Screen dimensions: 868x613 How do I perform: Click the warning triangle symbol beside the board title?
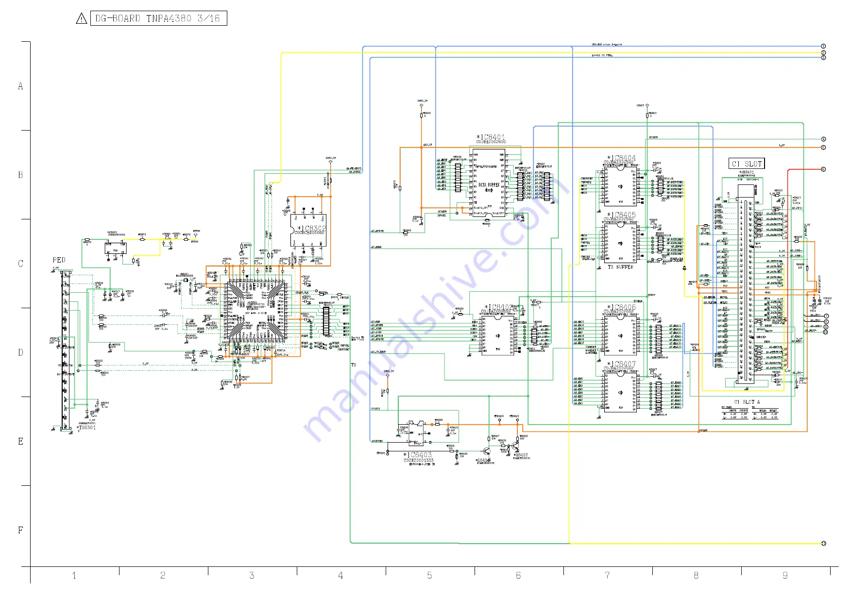pyautogui.click(x=82, y=19)
